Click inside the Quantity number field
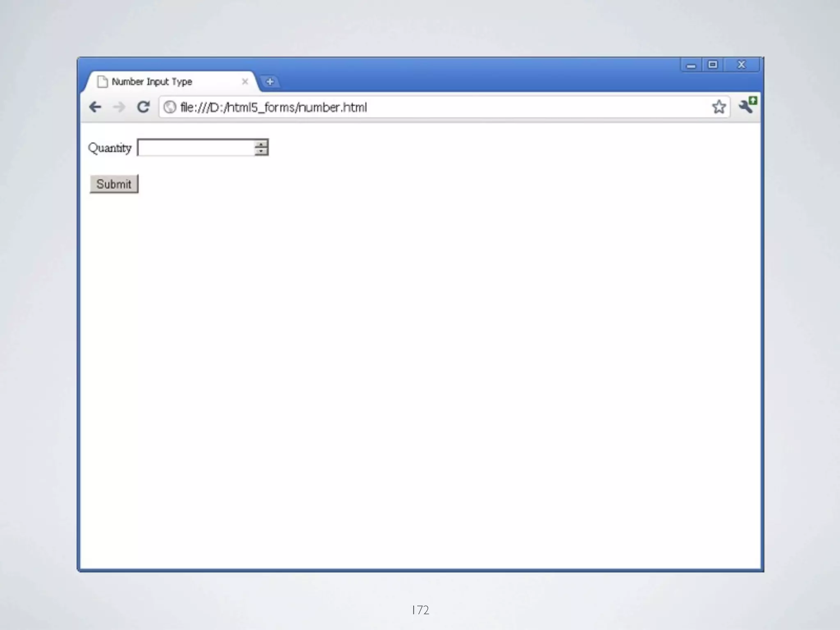Image resolution: width=840 pixels, height=630 pixels. (196, 148)
